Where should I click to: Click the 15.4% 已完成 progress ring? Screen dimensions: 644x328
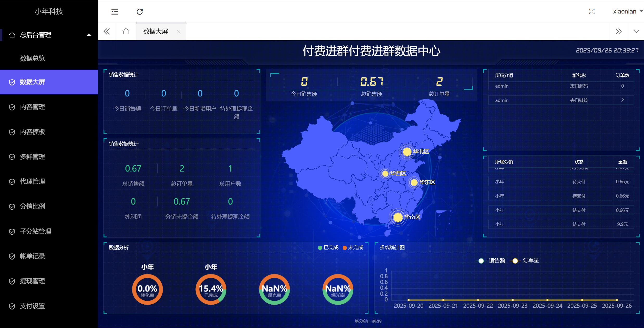pos(211,289)
